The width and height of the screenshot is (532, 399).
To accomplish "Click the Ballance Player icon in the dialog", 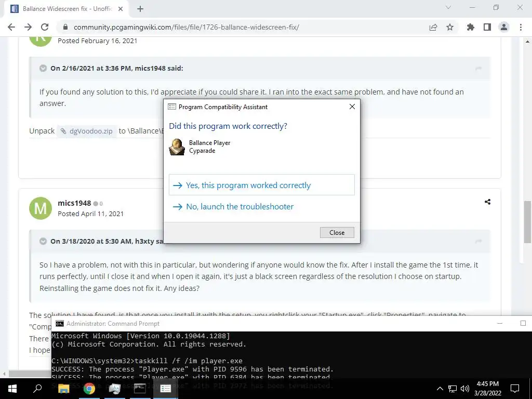I will (x=177, y=147).
